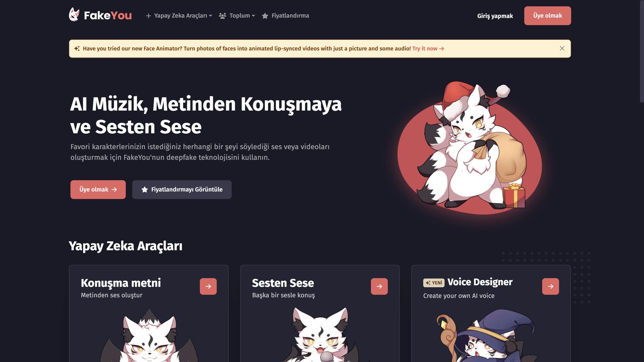Open Voice Designer via its arrow icon

tap(550, 286)
